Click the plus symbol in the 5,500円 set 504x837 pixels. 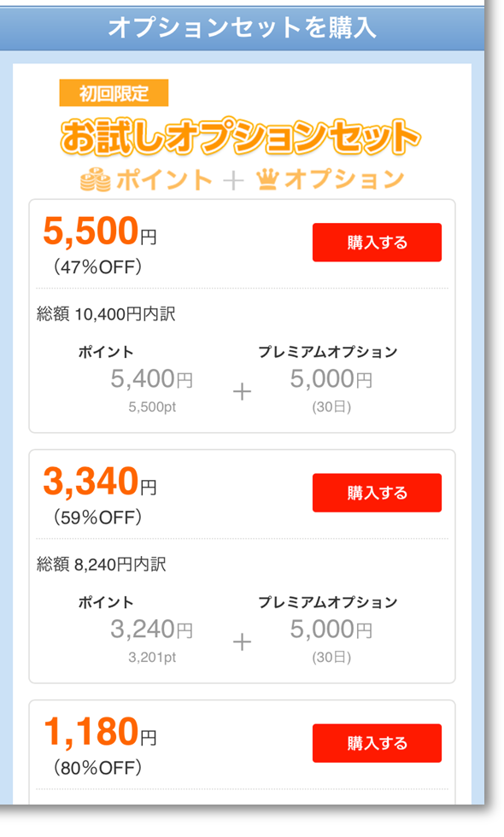242,391
